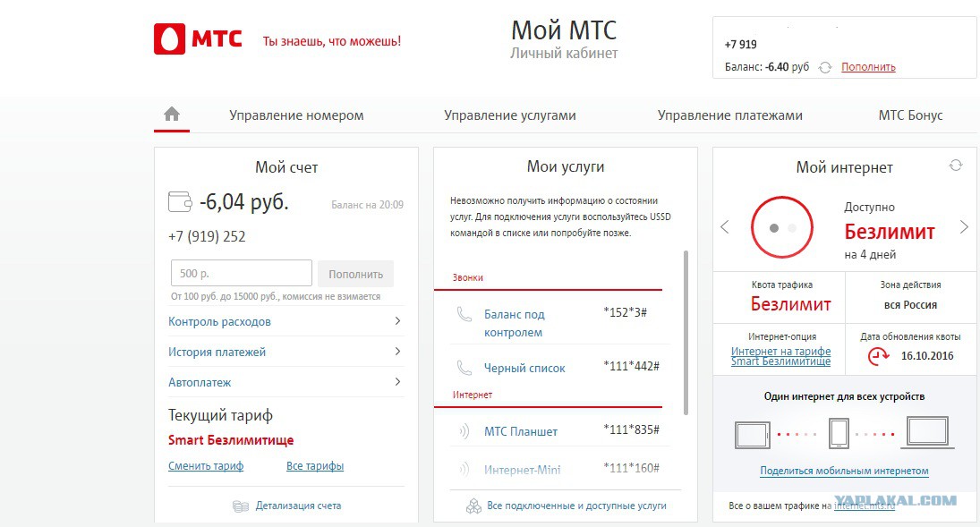Show previous internet package with left arrow
Viewport: 980px width, 527px height.
coord(725,227)
